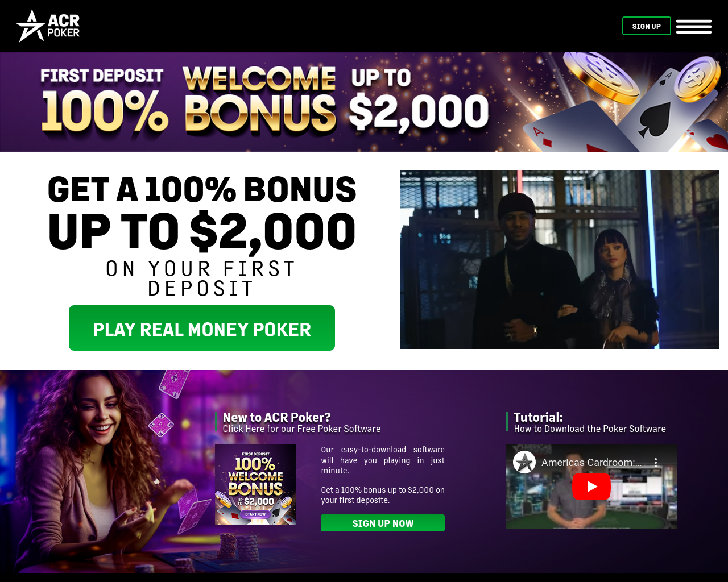This screenshot has width=728, height=582.
Task: Click the SIGN UP NOW button
Action: click(x=383, y=523)
